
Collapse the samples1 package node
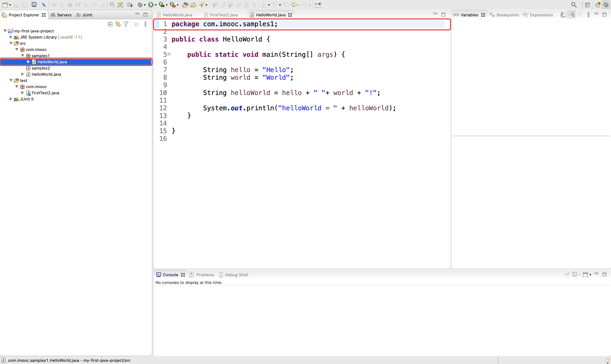[23, 56]
